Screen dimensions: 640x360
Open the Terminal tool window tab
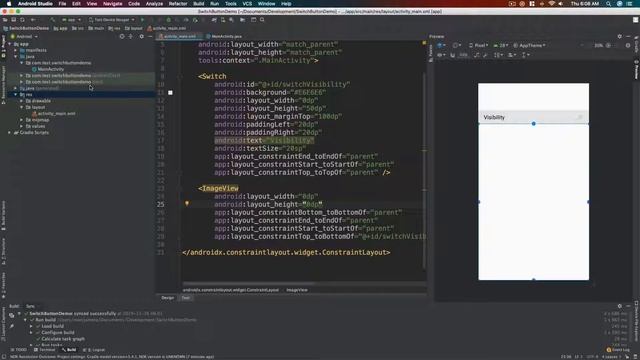44,350
